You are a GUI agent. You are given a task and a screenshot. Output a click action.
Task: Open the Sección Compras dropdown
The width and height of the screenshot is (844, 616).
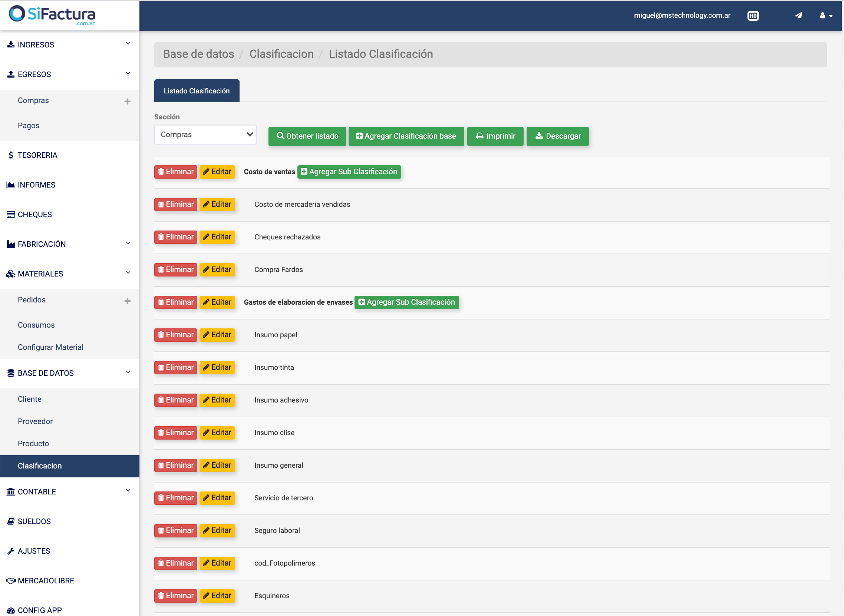coord(205,135)
